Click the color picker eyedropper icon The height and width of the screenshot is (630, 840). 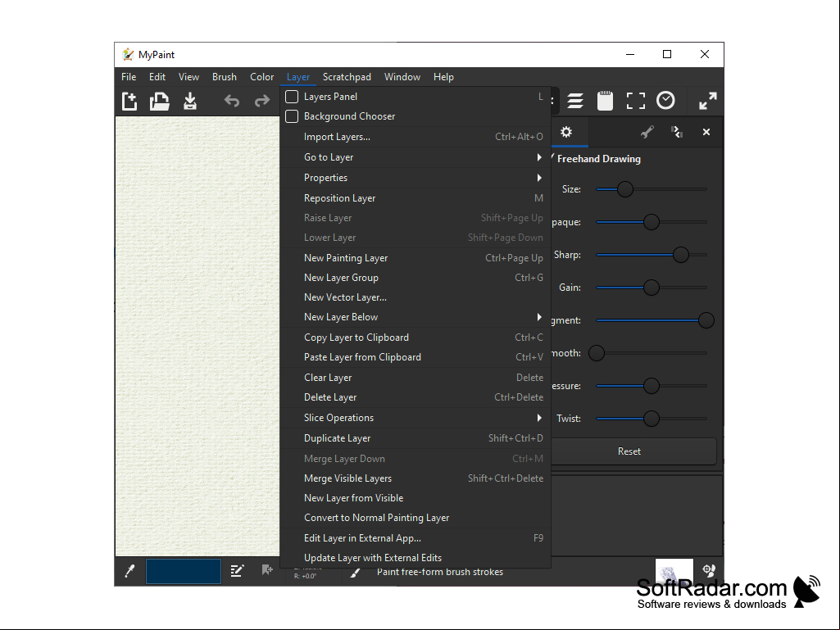[129, 571]
